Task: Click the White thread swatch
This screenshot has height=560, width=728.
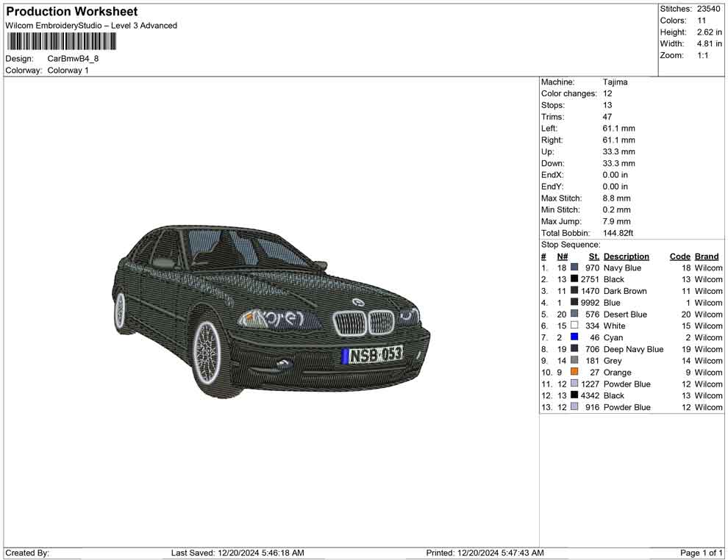Action: click(x=573, y=326)
